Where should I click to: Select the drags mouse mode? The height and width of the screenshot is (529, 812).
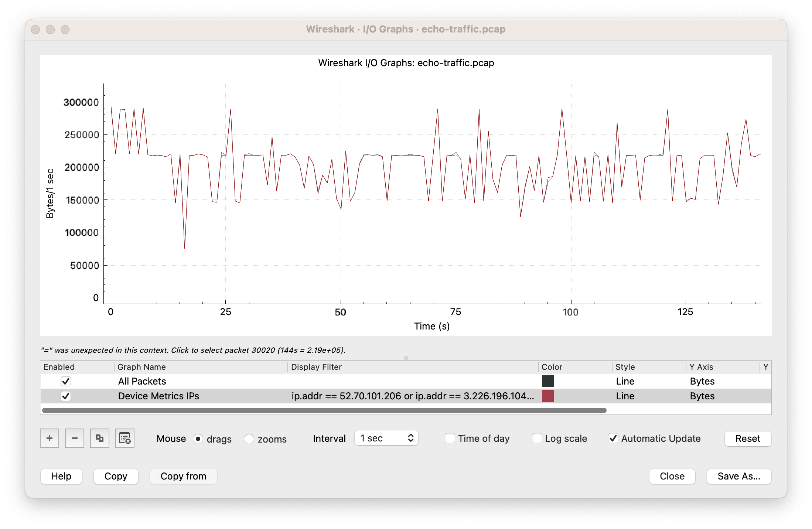click(198, 439)
